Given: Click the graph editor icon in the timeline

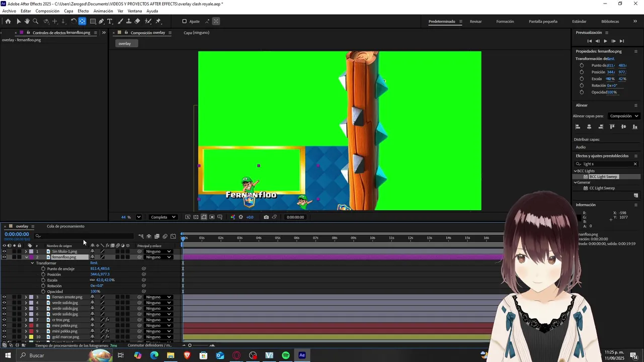Looking at the screenshot, I should click(173, 236).
